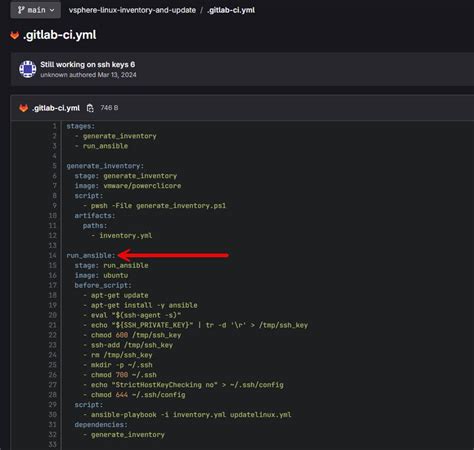The width and height of the screenshot is (474, 450).
Task: Click the branch icon beside main
Action: 21,10
